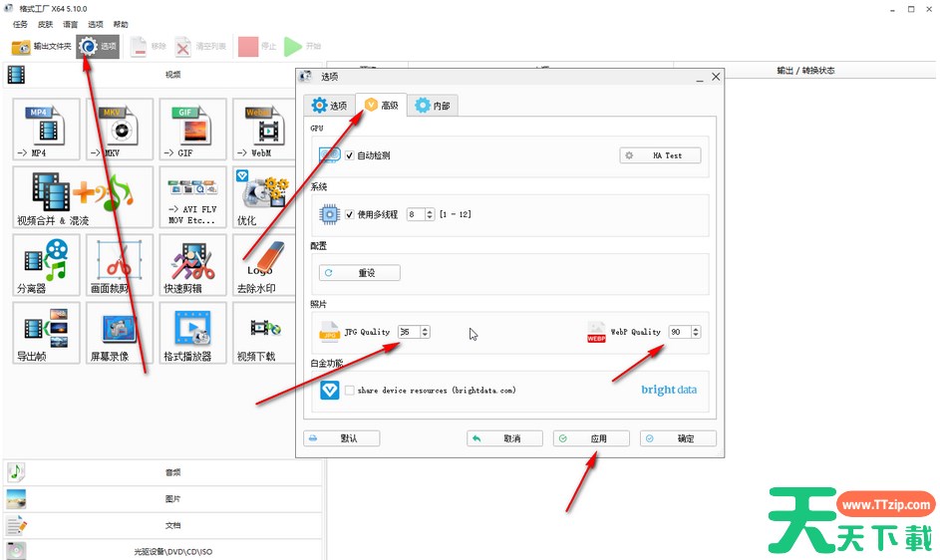Screen dimensions: 940x560
Task: Click the 停止 stop toolbar button
Action: pyautogui.click(x=257, y=46)
